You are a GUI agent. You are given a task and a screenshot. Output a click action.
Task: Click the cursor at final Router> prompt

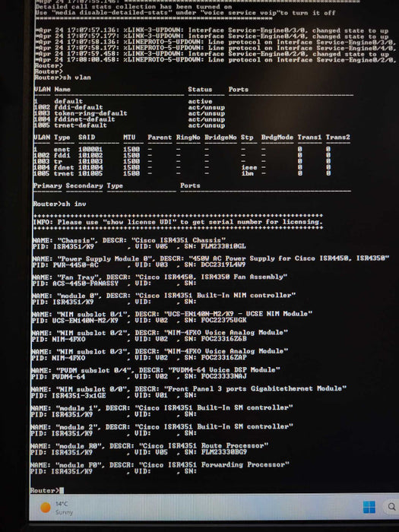click(62, 490)
